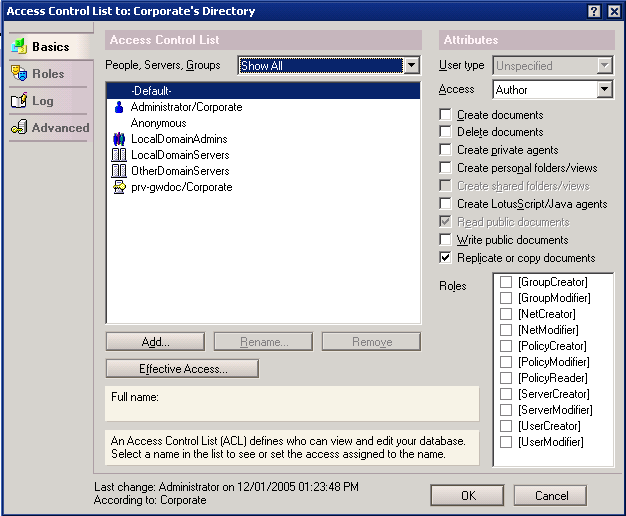Screen dimensions: 626x516
Task: Select the Anonymous entry
Action: point(263,123)
